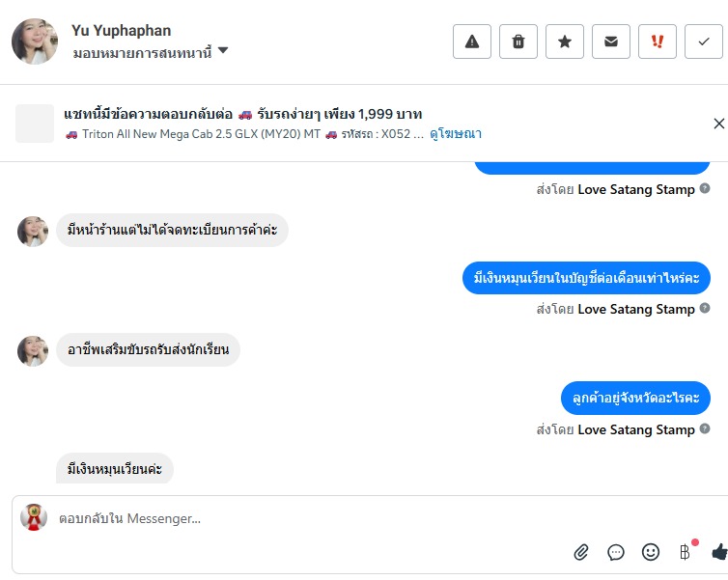
Task: Expand the conversation assignment dropdown
Action: click(x=223, y=51)
